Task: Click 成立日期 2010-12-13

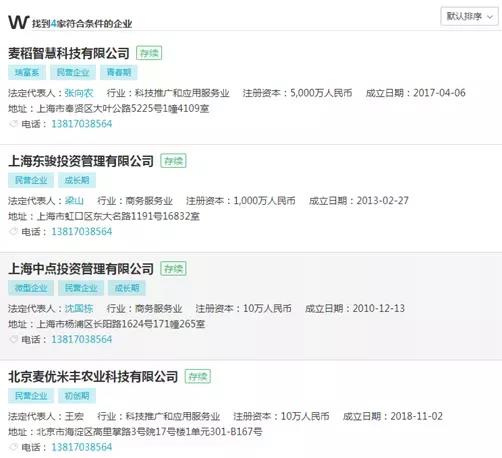Action: (x=355, y=308)
